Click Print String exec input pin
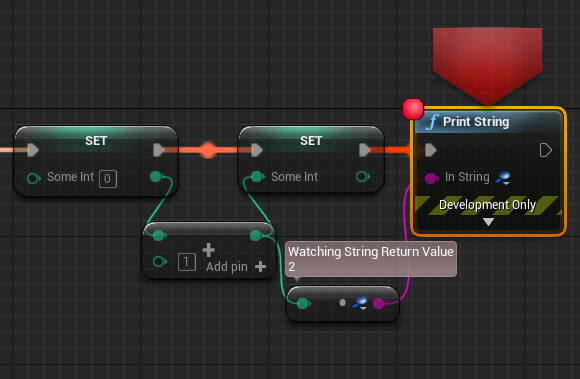Image resolution: width=580 pixels, height=379 pixels. click(431, 150)
